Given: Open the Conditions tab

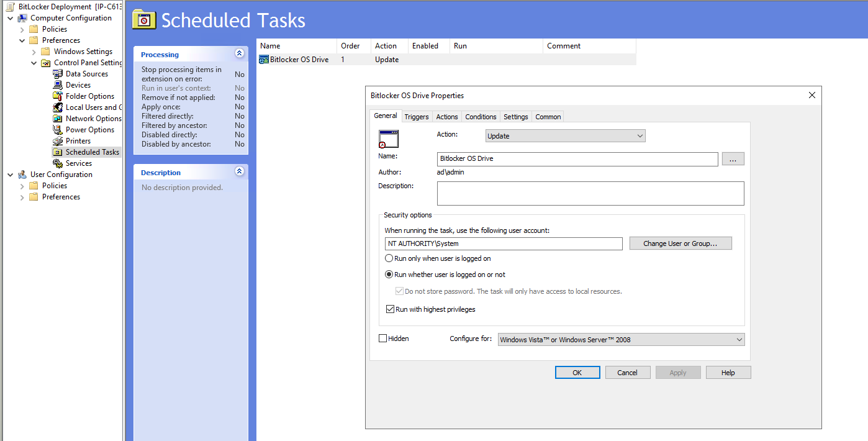Looking at the screenshot, I should [481, 117].
